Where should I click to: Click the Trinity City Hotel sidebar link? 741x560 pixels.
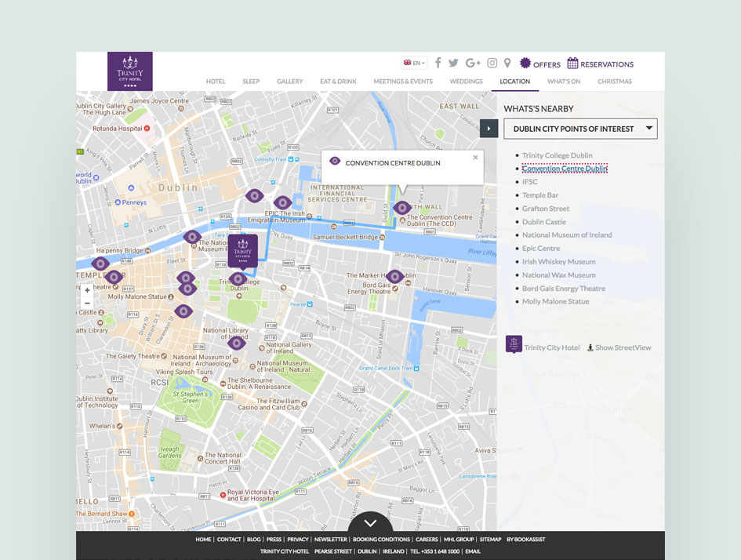click(x=552, y=347)
